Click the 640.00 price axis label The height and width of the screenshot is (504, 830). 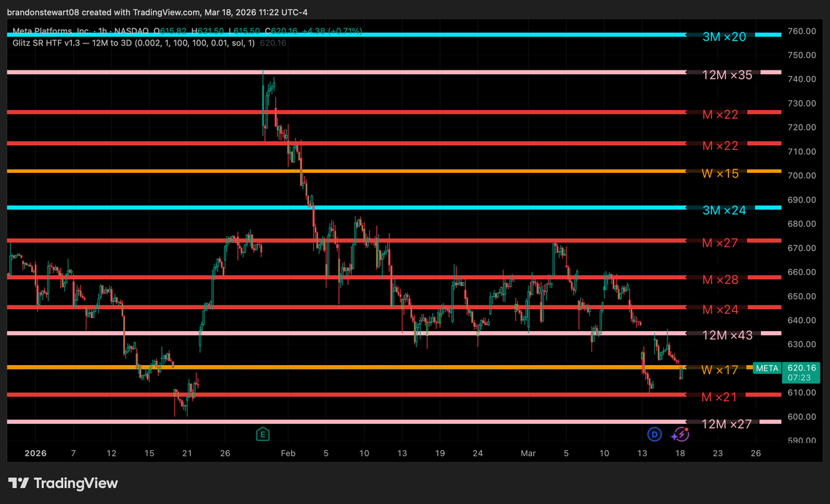tap(803, 320)
